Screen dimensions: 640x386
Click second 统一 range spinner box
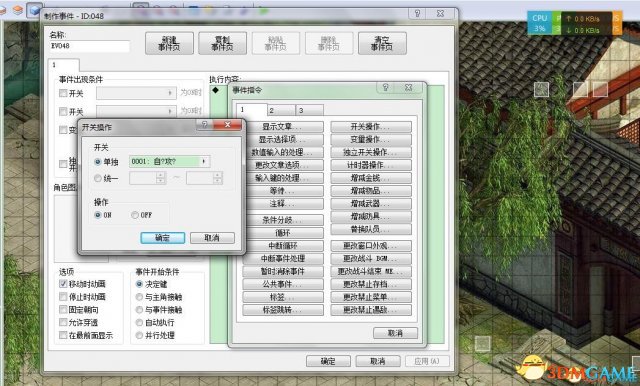204,178
